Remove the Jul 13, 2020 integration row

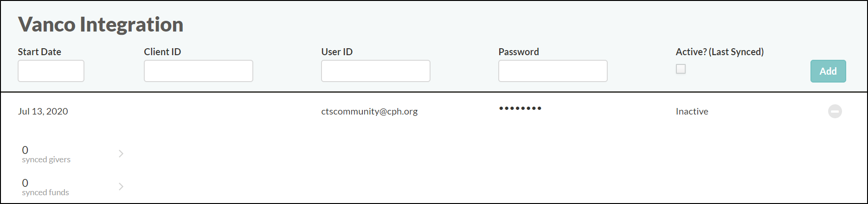835,111
